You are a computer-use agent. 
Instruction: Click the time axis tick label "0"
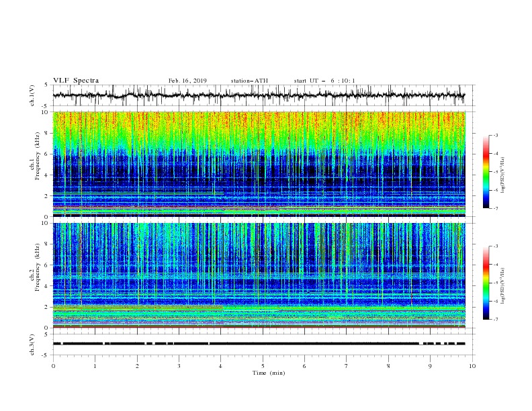(x=53, y=366)
